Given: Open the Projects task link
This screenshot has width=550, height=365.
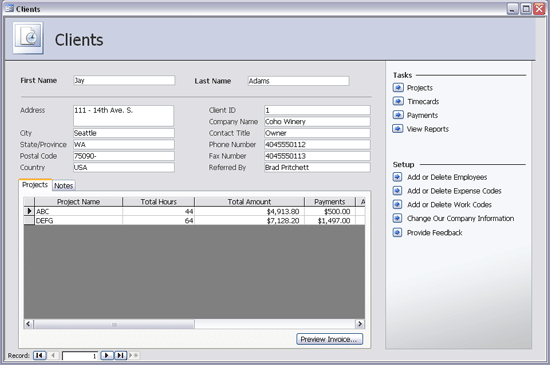Looking at the screenshot, I should coord(420,88).
